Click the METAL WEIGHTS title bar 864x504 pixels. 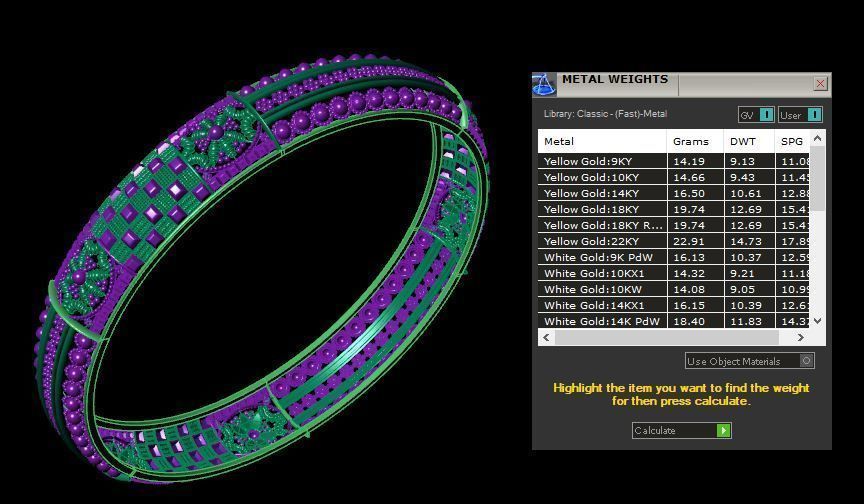(683, 84)
